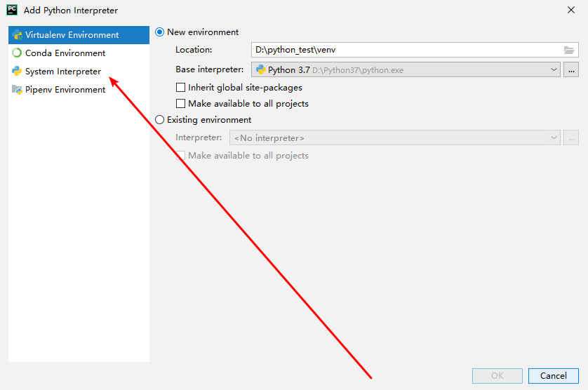The height and width of the screenshot is (390, 588).
Task: Close the Add Python Interpreter dialog
Action: pyautogui.click(x=571, y=10)
